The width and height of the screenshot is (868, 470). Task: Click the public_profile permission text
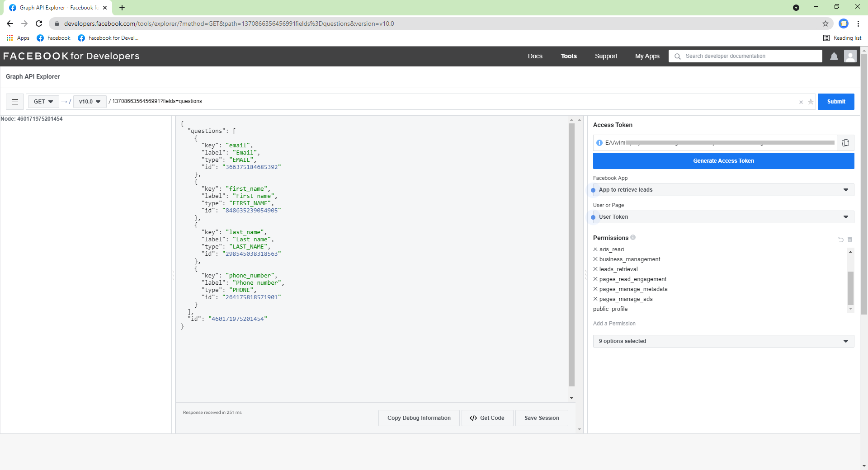click(x=610, y=309)
